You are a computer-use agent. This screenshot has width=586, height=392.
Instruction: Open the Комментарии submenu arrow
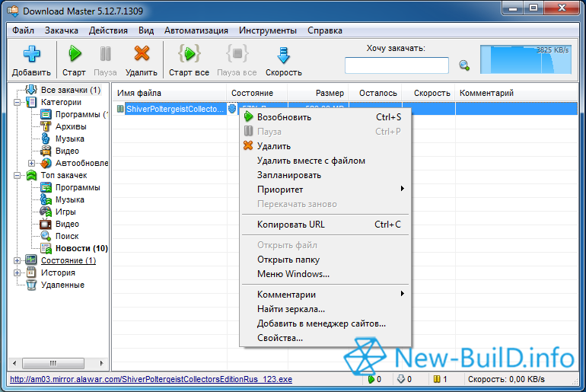[x=402, y=293]
